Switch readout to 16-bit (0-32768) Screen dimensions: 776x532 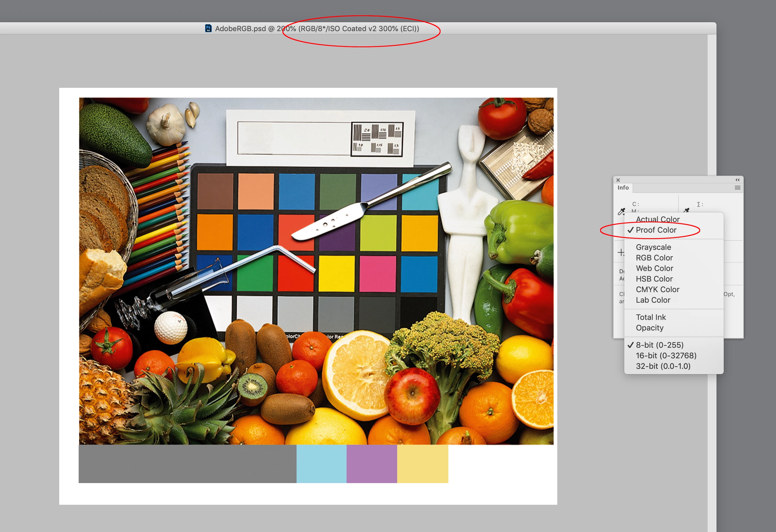tap(666, 356)
